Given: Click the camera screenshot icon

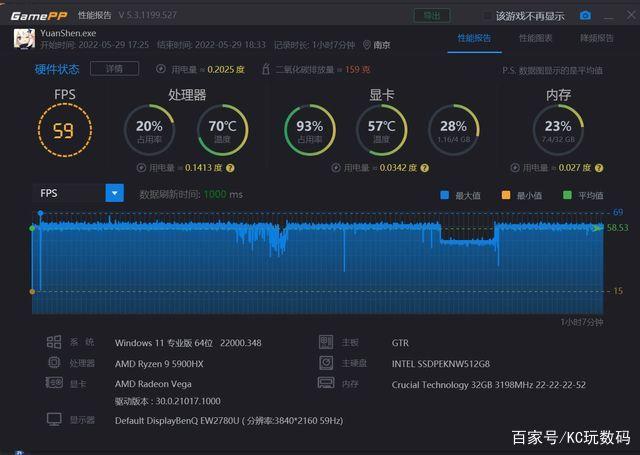Looking at the screenshot, I should coord(585,16).
